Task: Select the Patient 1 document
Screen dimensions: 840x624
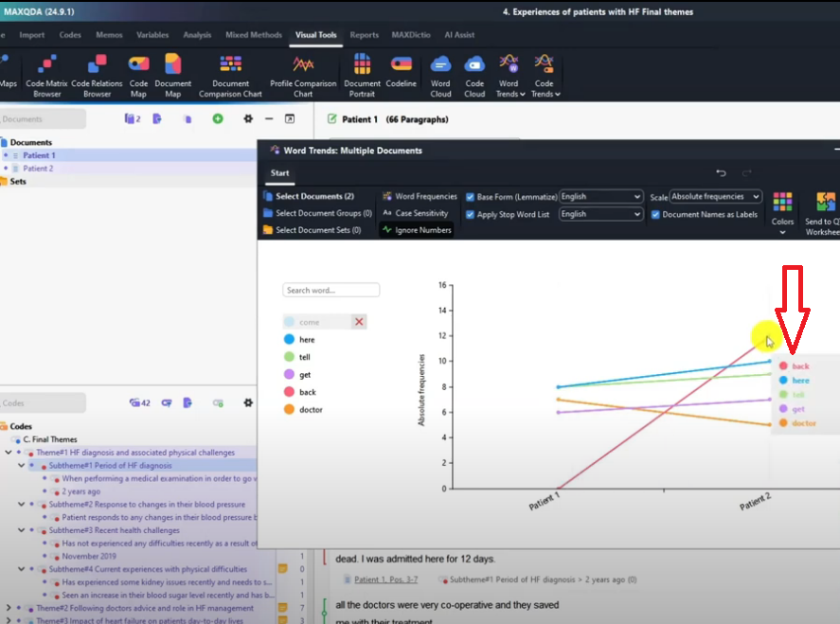Action: [x=39, y=155]
